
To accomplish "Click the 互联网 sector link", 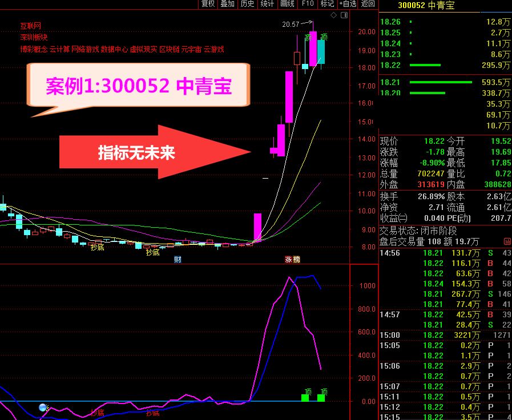I will click(31, 26).
